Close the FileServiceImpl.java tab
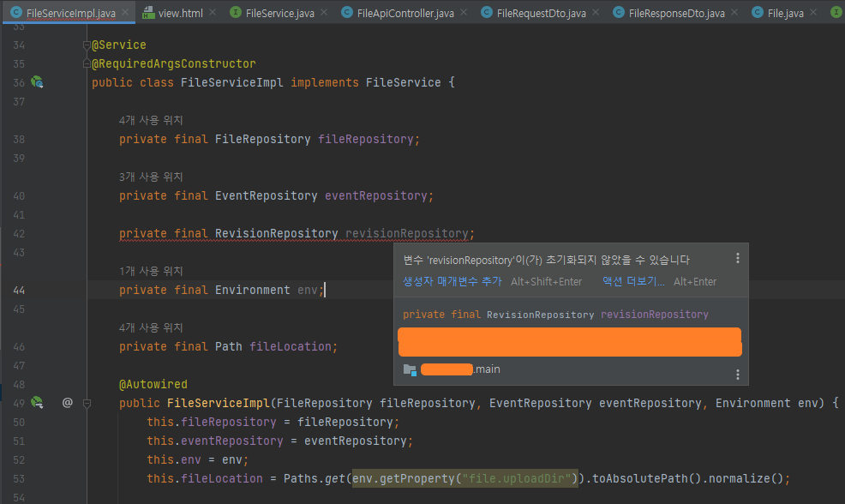Screen dimensions: 845x504 (x=126, y=12)
